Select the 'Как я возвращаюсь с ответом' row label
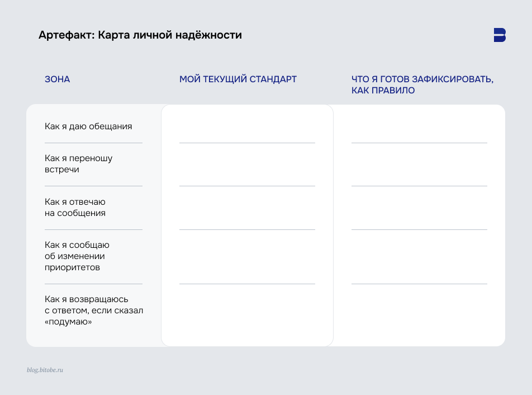Screen dimensions: 532x395 point(93,311)
